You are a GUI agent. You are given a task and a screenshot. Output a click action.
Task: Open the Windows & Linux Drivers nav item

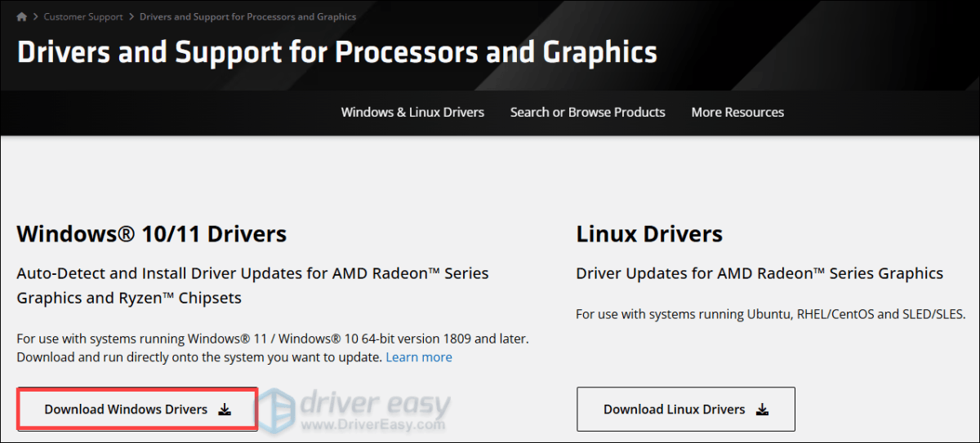tap(412, 113)
